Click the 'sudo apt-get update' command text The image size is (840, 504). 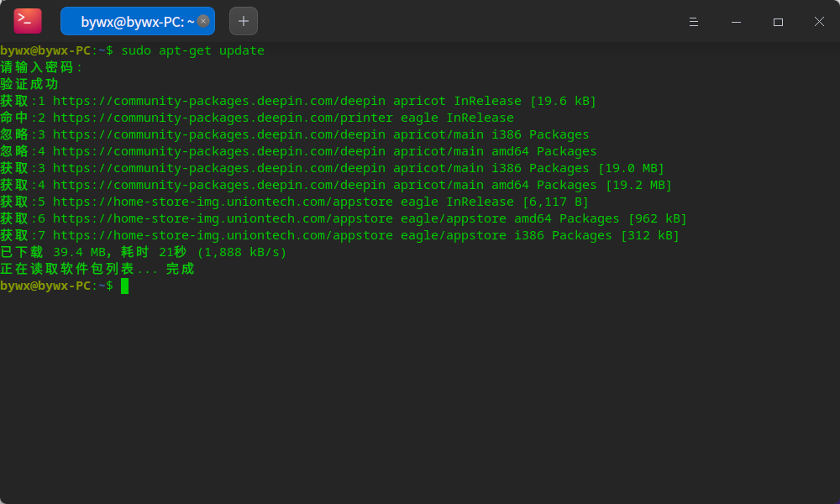coord(192,51)
